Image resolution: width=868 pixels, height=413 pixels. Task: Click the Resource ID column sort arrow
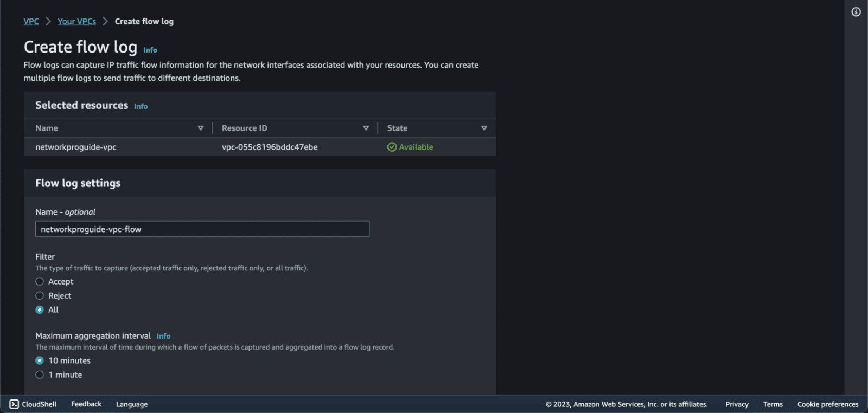pos(366,128)
